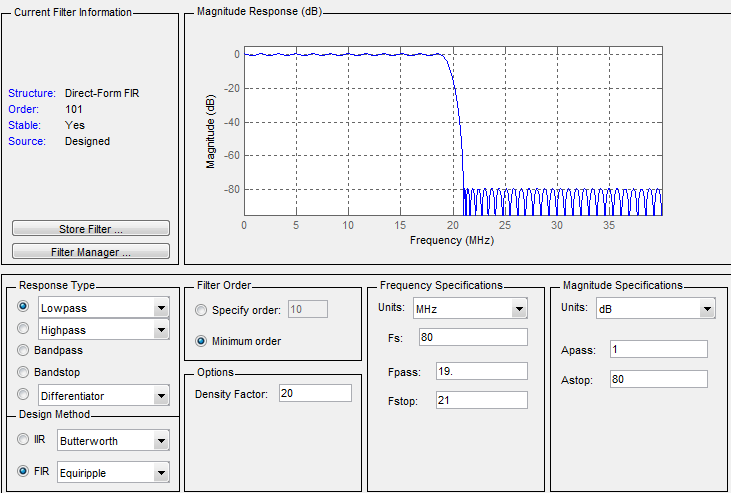Click the 'Magnitude (dB)' axis label

click(210, 131)
